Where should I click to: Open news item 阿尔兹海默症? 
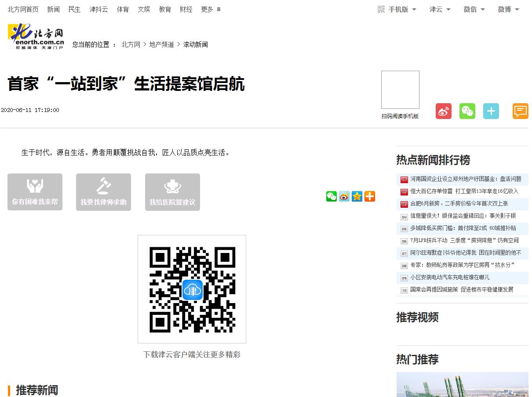click(466, 253)
